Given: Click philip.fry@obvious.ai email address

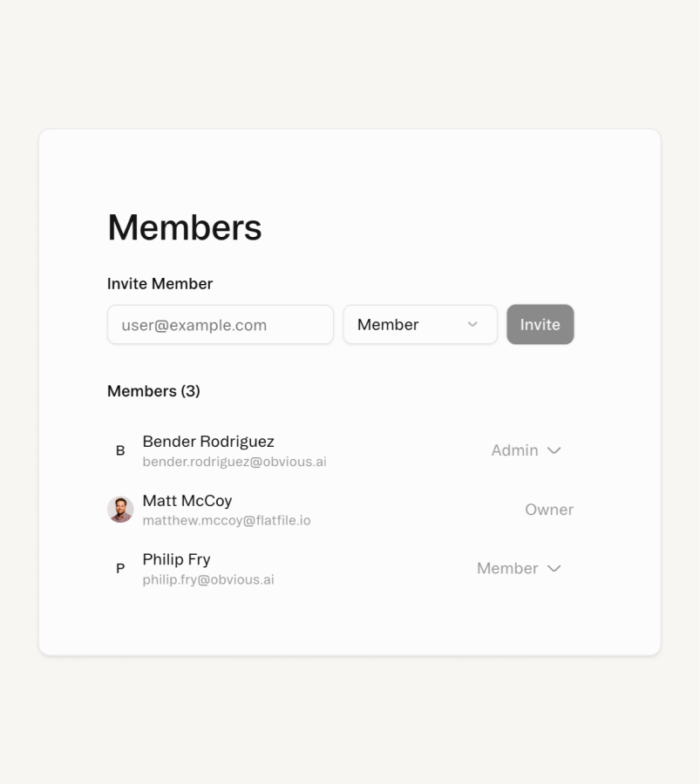Looking at the screenshot, I should (208, 579).
